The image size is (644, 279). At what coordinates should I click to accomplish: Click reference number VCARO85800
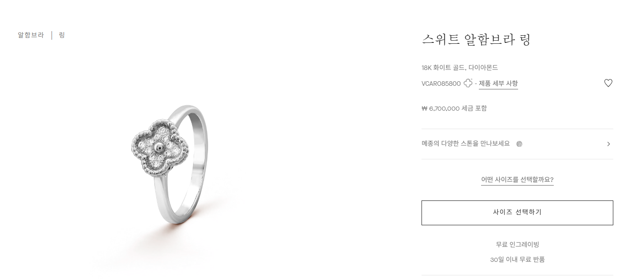441,84
